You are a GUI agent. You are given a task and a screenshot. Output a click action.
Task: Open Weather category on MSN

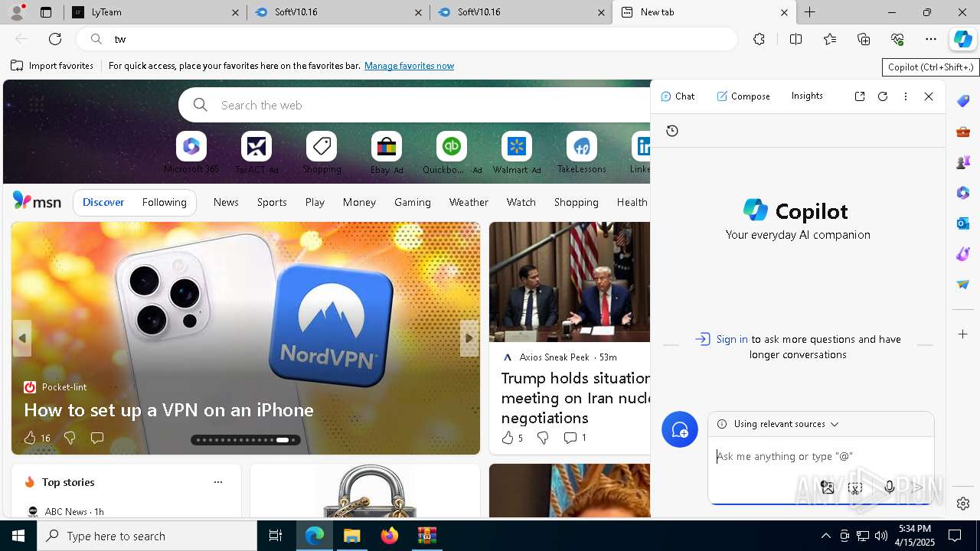pyautogui.click(x=469, y=202)
